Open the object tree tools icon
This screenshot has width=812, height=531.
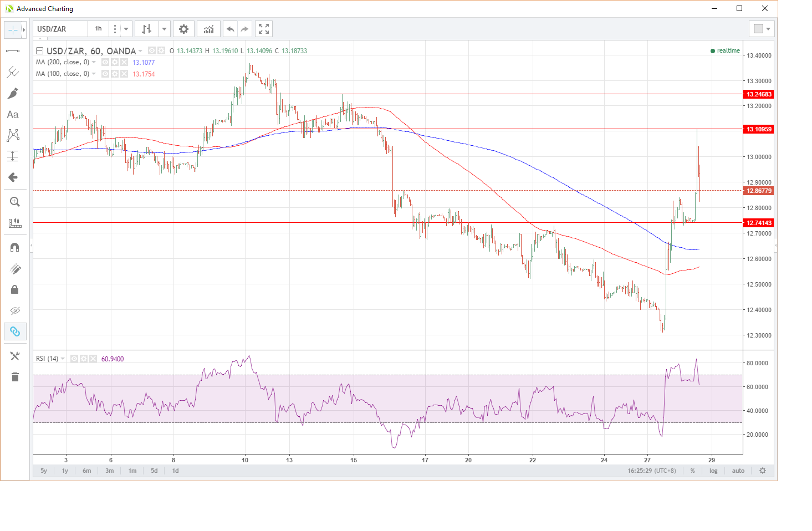(x=15, y=356)
